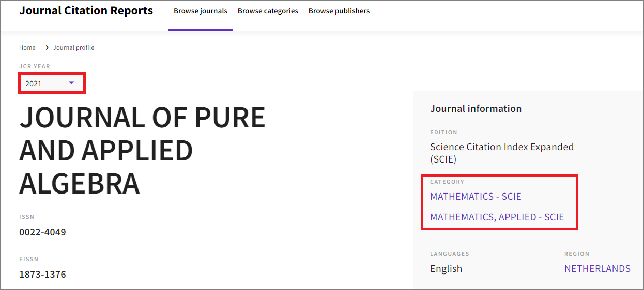Viewport: 644px width, 290px height.
Task: Click the breadcrumb chevron separator icon
Action: click(x=47, y=47)
